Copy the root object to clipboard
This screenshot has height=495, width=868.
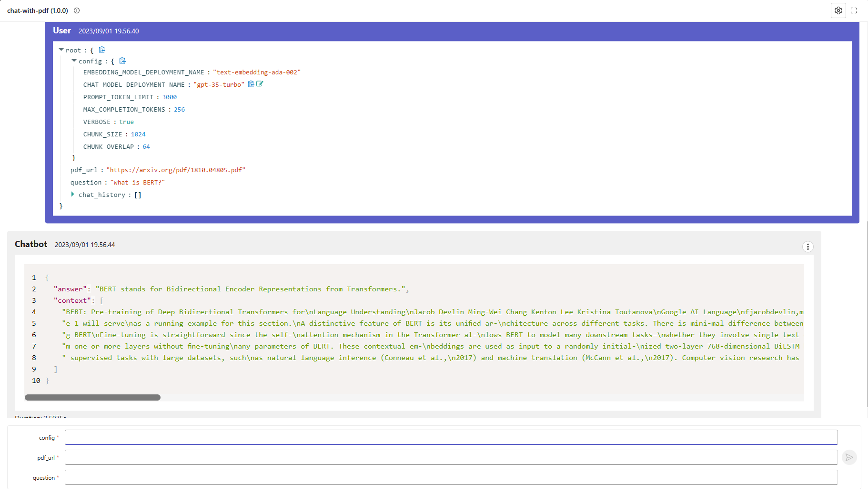tap(102, 50)
